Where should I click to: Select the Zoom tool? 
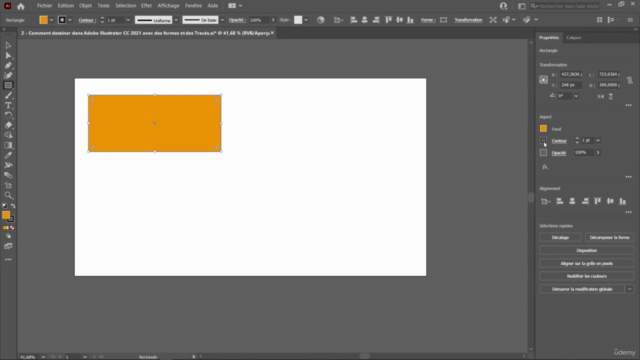(8, 195)
